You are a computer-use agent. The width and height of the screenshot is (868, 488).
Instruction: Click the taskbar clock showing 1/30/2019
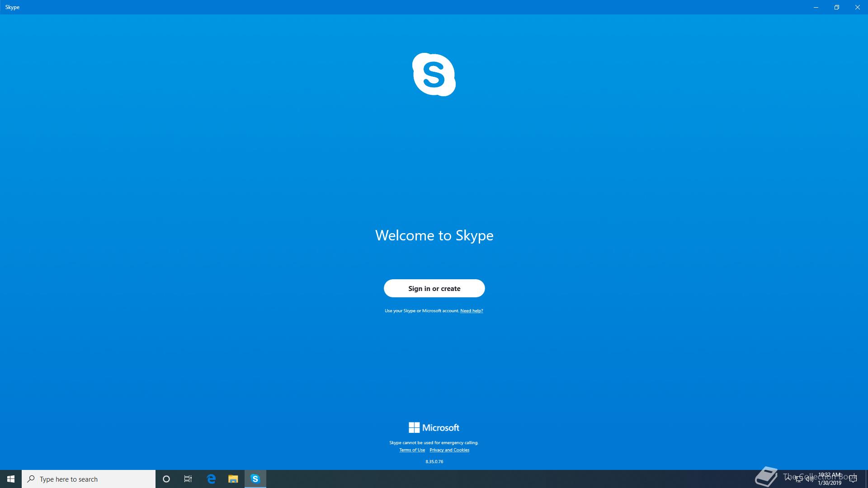point(830,479)
